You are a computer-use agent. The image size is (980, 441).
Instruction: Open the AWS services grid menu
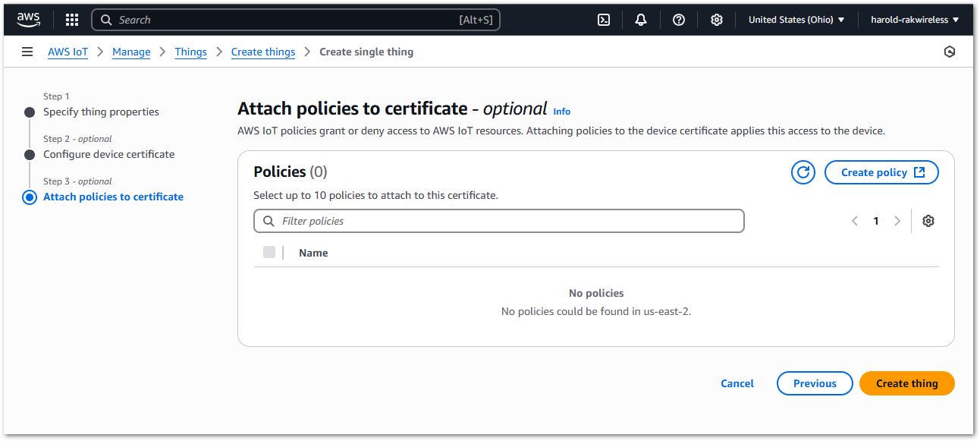click(x=71, y=19)
